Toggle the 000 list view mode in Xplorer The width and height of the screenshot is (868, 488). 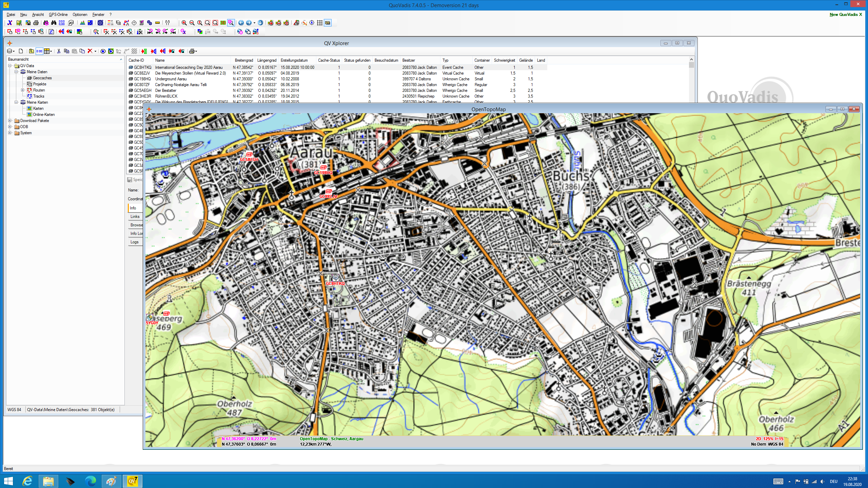click(x=39, y=51)
